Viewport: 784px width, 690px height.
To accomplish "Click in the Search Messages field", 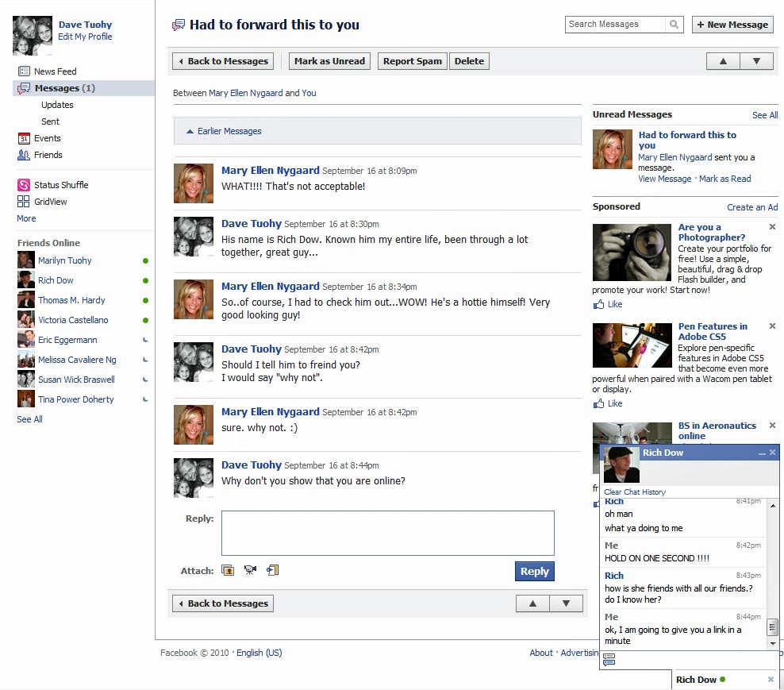I will tap(615, 24).
